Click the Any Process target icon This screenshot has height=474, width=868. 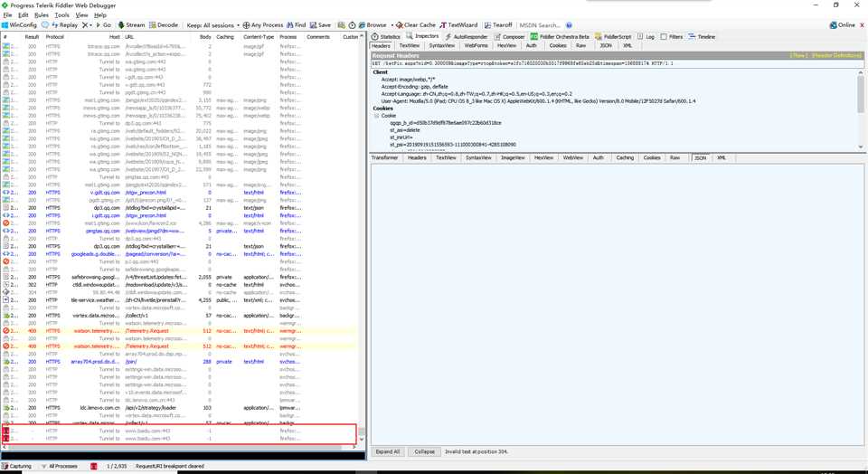[x=246, y=25]
